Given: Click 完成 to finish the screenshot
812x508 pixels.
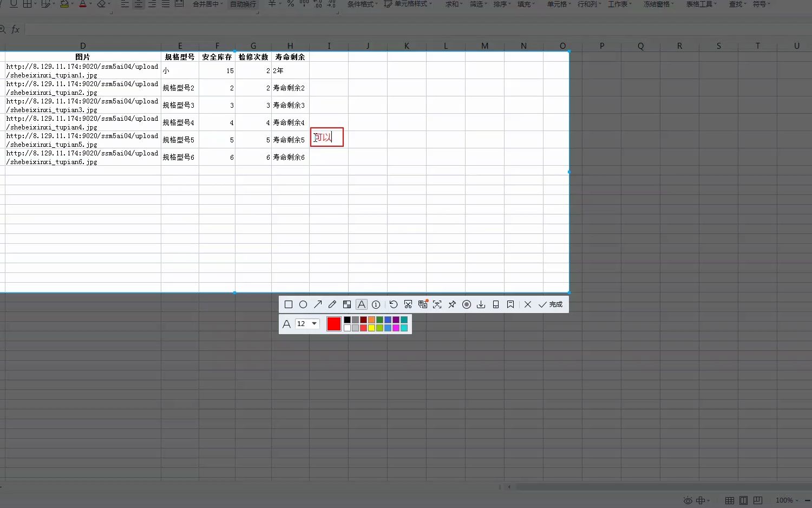Looking at the screenshot, I should [x=551, y=304].
